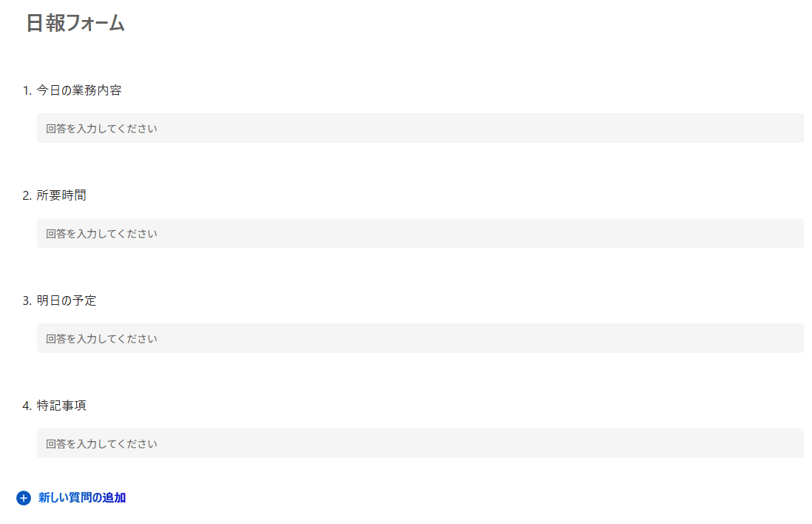Click placeholder 回答を入力してください in question 1
Viewport: 812px width, 524px height.
pos(101,129)
